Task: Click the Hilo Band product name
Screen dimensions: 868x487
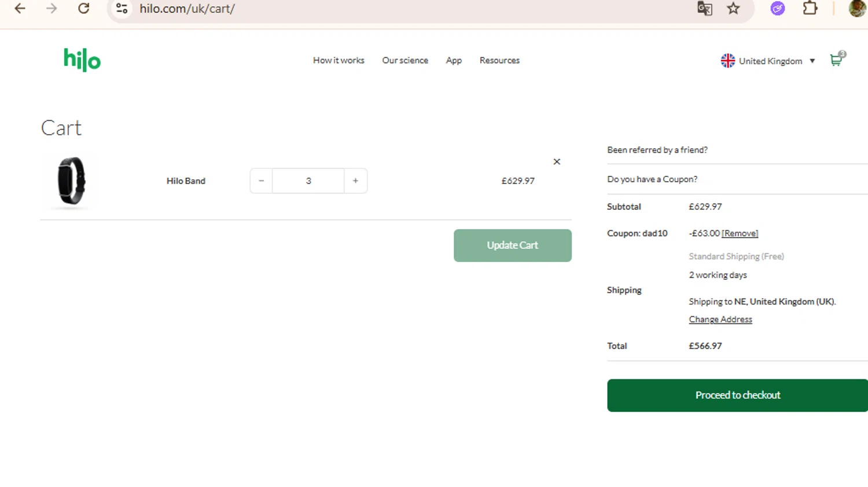Action: 186,181
